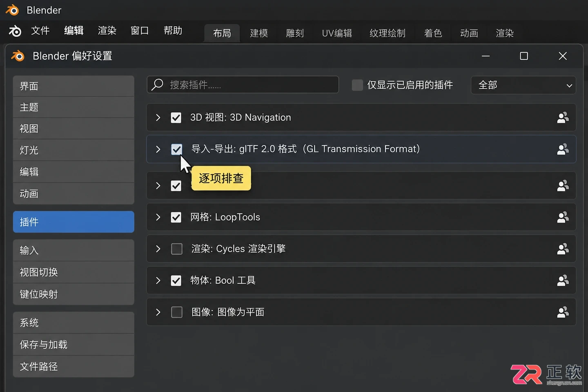Disable the 3D Navigation add-on checkbox
Viewport: 588px width, 392px height.
point(176,118)
